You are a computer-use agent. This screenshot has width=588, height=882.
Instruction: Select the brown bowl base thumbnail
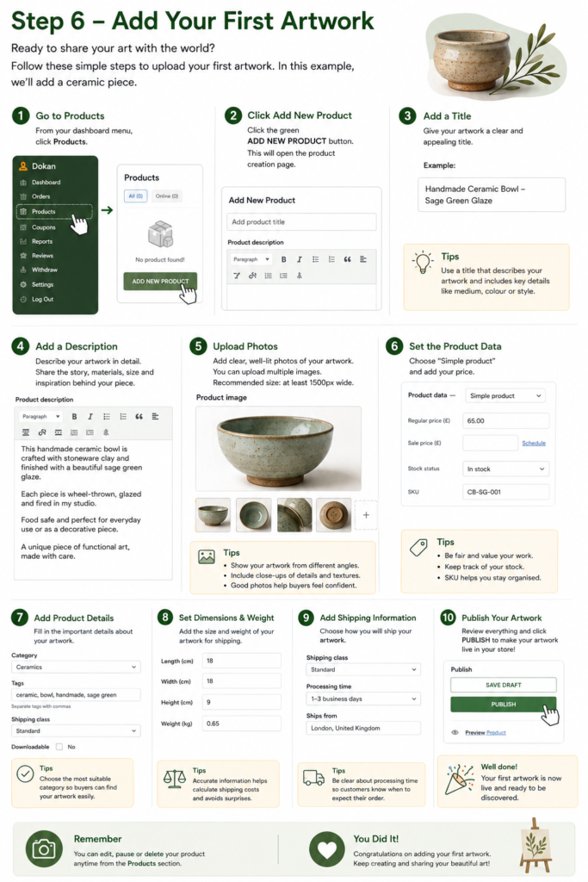click(x=334, y=515)
